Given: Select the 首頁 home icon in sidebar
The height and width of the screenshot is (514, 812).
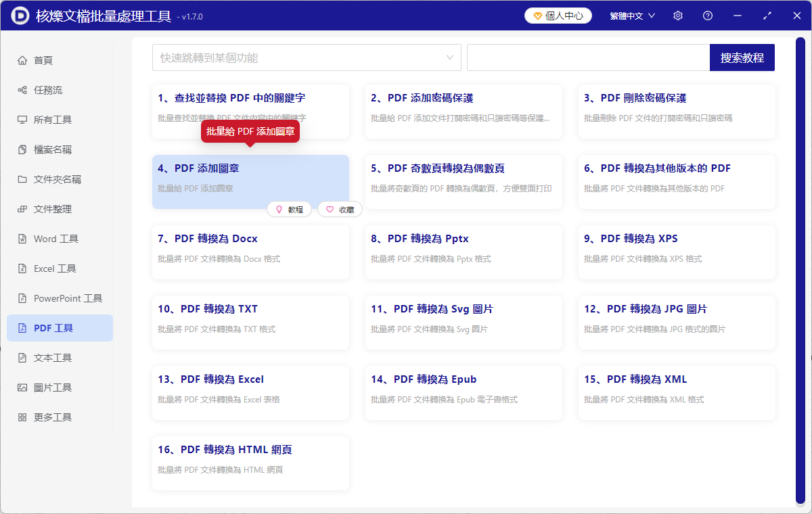Looking at the screenshot, I should tap(23, 60).
